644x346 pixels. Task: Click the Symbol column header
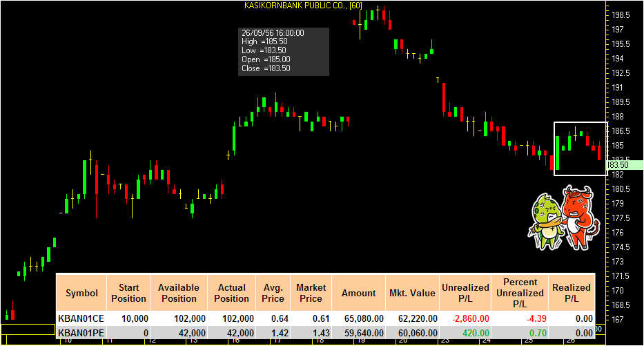click(81, 293)
